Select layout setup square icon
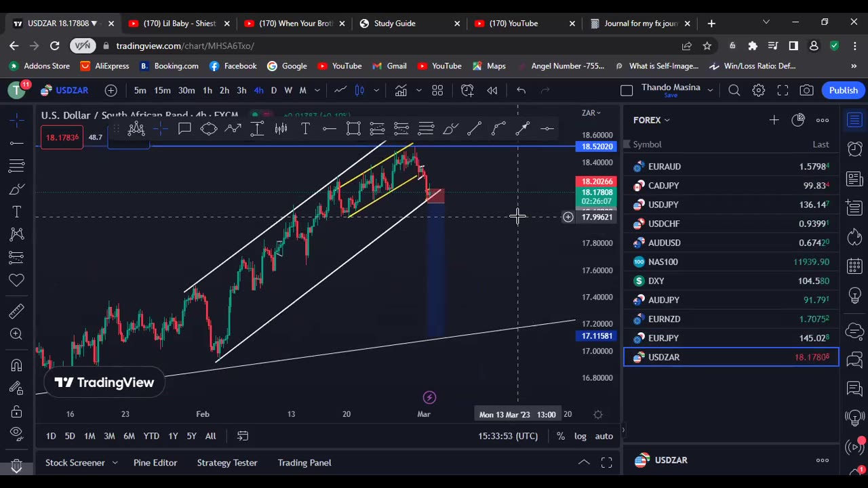This screenshot has width=868, height=488. [x=627, y=90]
